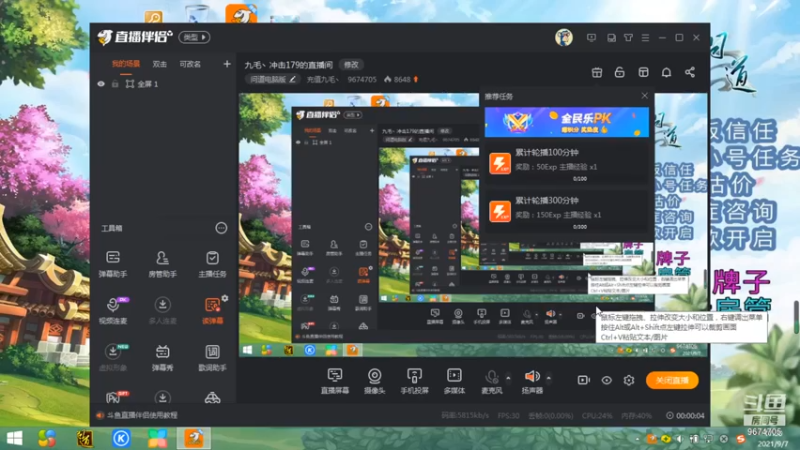The image size is (800, 450).
Task: Open the 主播任务 tool
Action: point(212,264)
